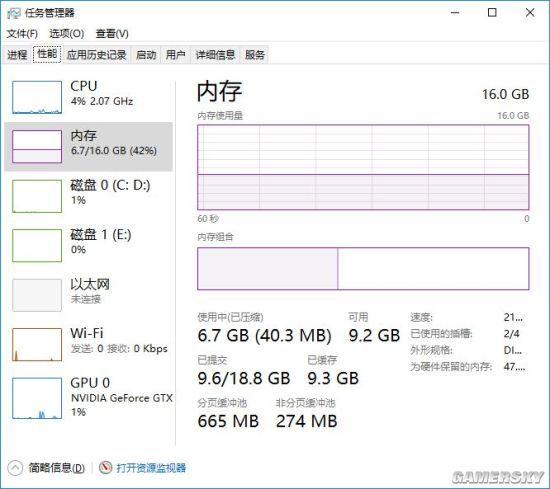
Task: Click the 内存组合 memory composition bar
Action: pyautogui.click(x=363, y=268)
